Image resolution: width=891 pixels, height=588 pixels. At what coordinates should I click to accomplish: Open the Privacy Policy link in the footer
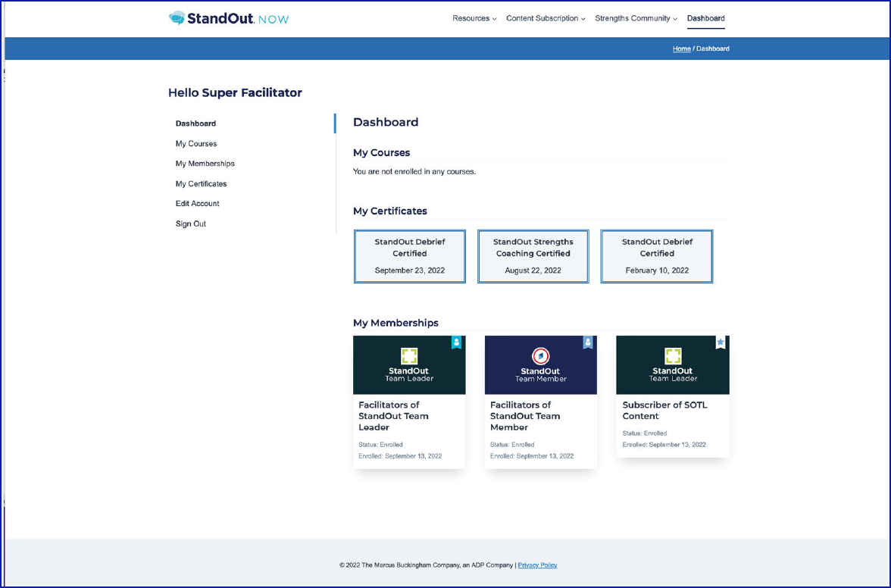click(537, 565)
